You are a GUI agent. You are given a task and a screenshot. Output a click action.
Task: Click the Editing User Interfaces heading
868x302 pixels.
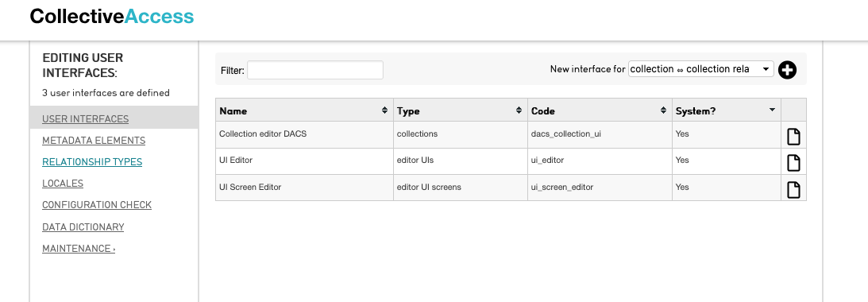(x=83, y=65)
